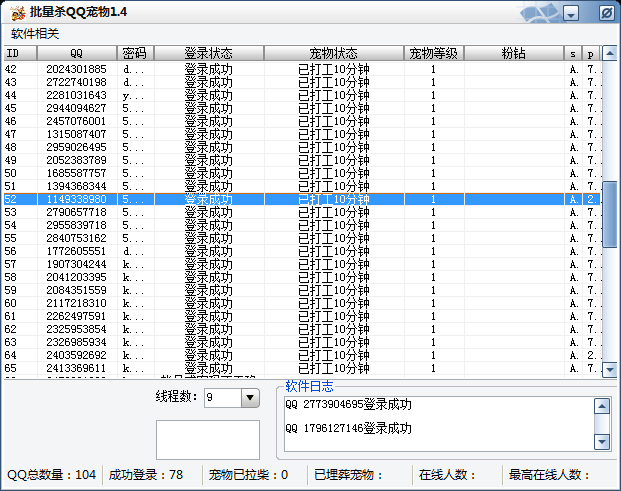Select row with QQ 2281031643
The height and width of the screenshot is (491, 621).
point(302,95)
